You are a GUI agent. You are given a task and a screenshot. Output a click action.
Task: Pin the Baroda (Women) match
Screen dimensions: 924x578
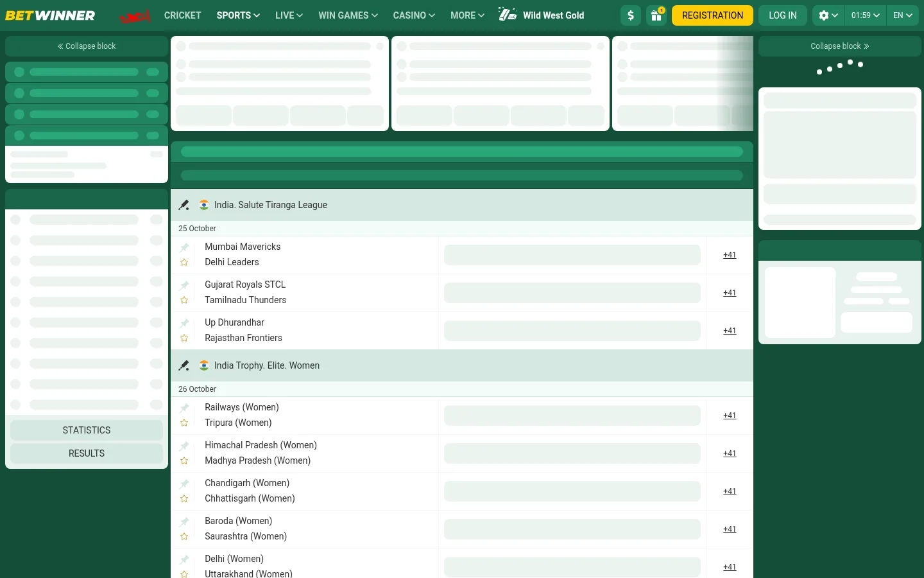click(x=184, y=521)
